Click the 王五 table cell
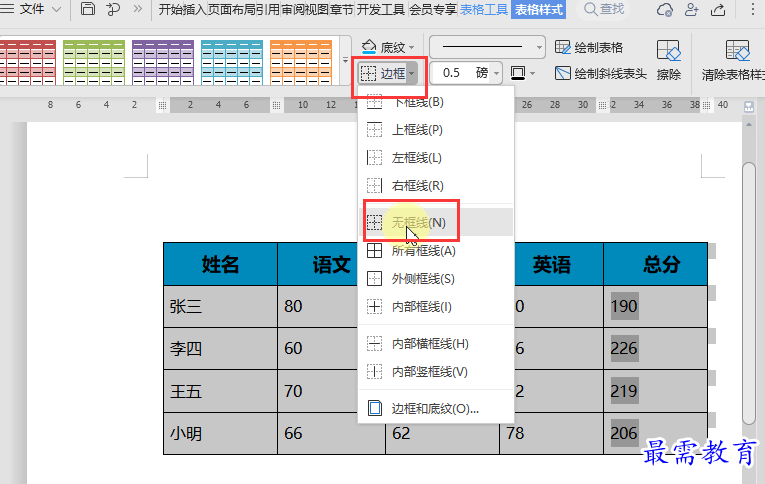 [221, 391]
